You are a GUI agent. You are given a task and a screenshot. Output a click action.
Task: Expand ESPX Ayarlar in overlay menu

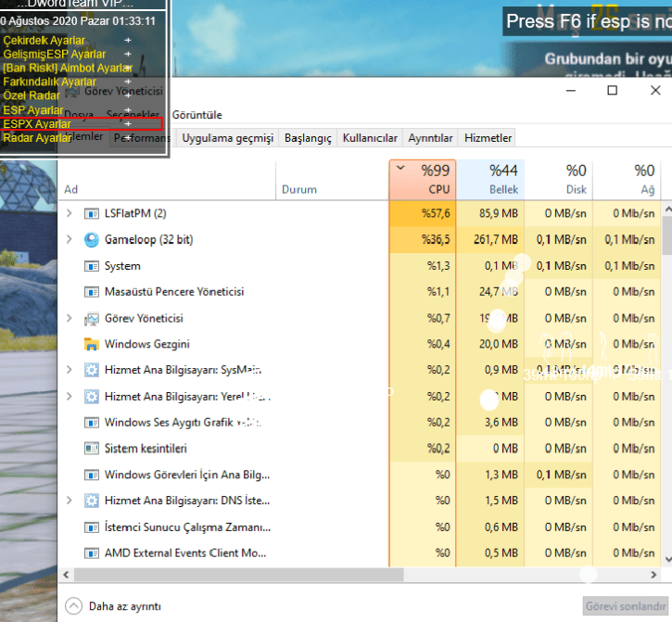[128, 124]
